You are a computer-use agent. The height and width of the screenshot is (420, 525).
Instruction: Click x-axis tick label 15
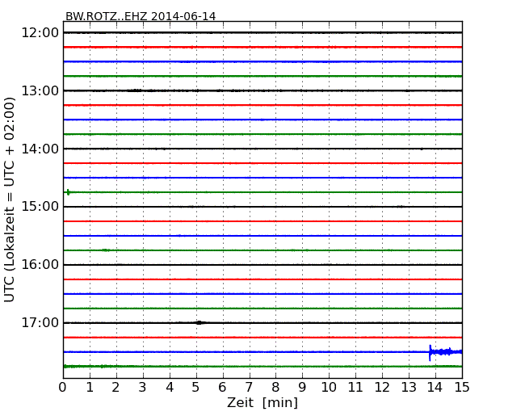[462, 388]
